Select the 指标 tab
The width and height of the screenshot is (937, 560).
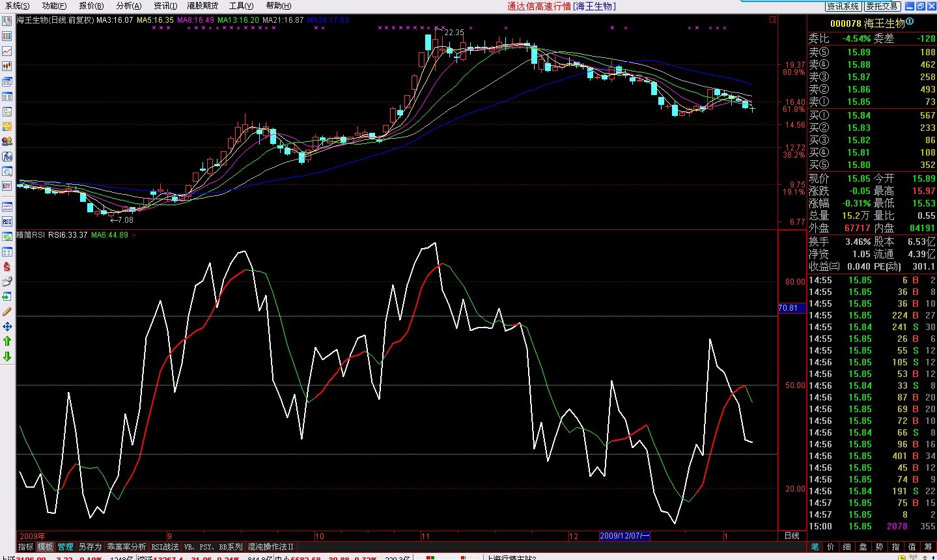(25, 547)
